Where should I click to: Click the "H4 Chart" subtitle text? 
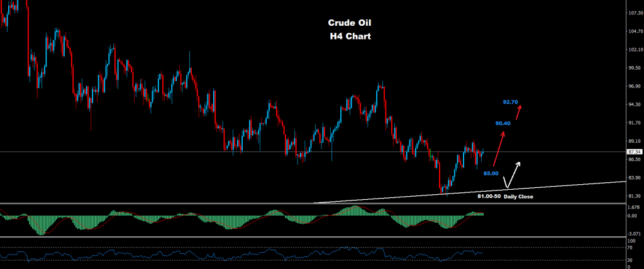click(x=350, y=36)
